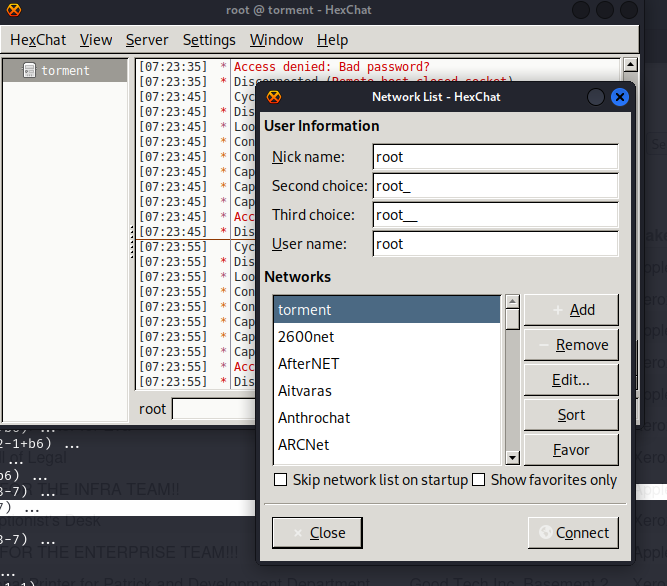Click the Edit... button
Viewport: 667px width, 586px height.
click(571, 380)
